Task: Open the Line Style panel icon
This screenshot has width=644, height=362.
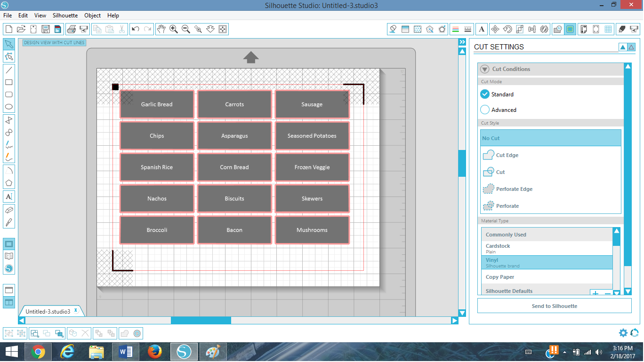Action: tap(468, 29)
